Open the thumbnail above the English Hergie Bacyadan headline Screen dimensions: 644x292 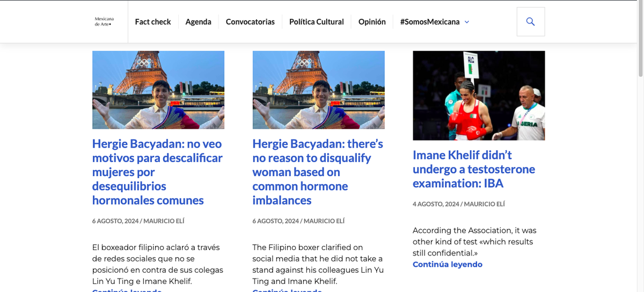click(318, 90)
